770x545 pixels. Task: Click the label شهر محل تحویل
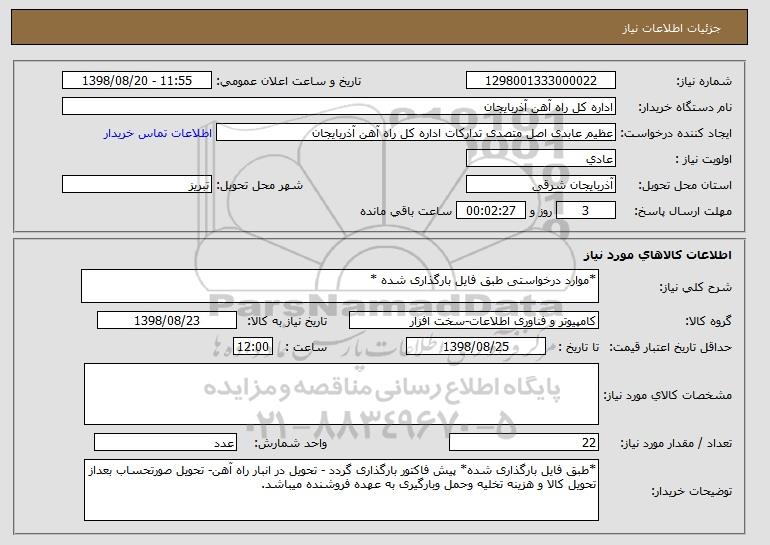(260, 186)
